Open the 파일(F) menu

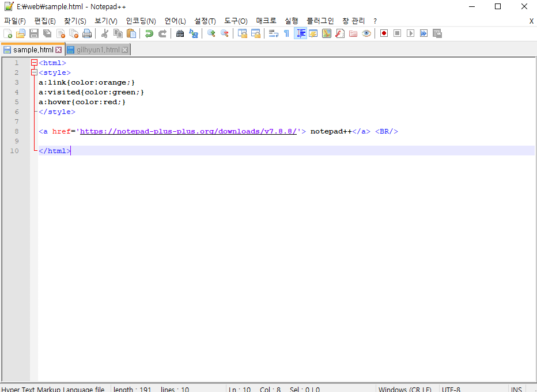(15, 21)
